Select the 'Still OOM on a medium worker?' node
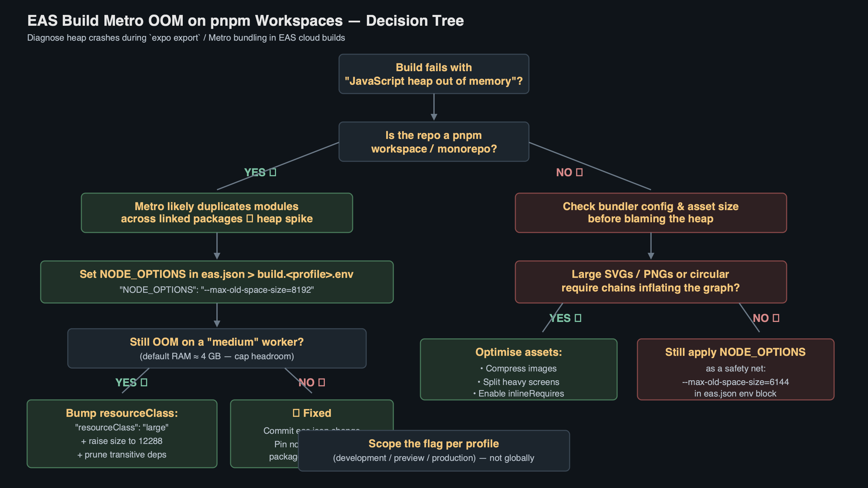This screenshot has width=868, height=488. pos(217,348)
